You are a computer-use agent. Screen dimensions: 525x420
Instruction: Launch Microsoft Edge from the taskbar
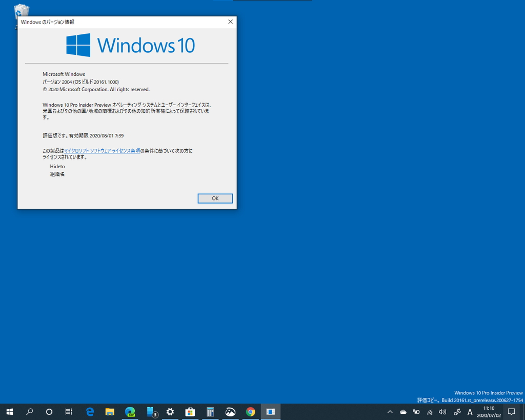point(89,412)
